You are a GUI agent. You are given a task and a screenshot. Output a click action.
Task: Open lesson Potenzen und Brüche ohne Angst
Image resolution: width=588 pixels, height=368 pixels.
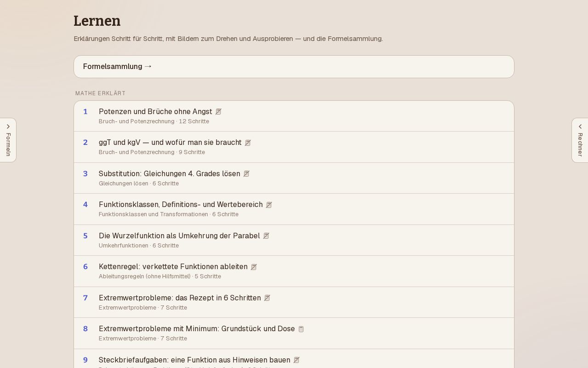coord(294,116)
